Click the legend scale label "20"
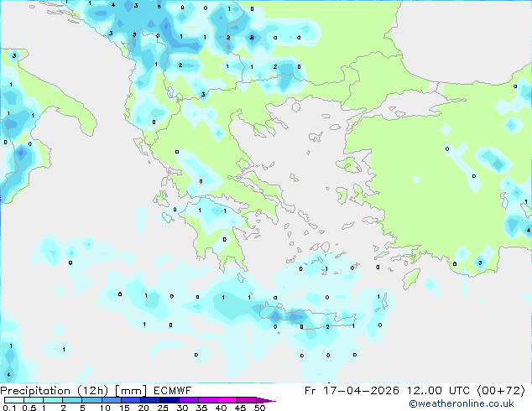This screenshot has width=532, height=411. click(143, 408)
